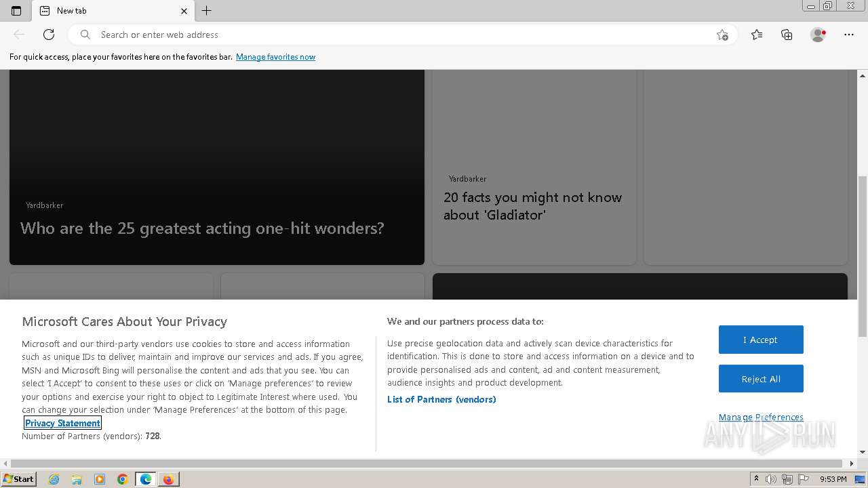Open a new tab with plus button
Image resolution: width=868 pixels, height=488 pixels.
pyautogui.click(x=207, y=10)
